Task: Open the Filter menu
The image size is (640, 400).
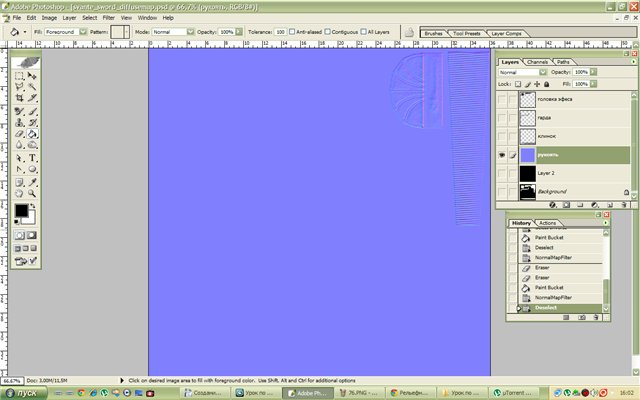Action: pyautogui.click(x=109, y=18)
